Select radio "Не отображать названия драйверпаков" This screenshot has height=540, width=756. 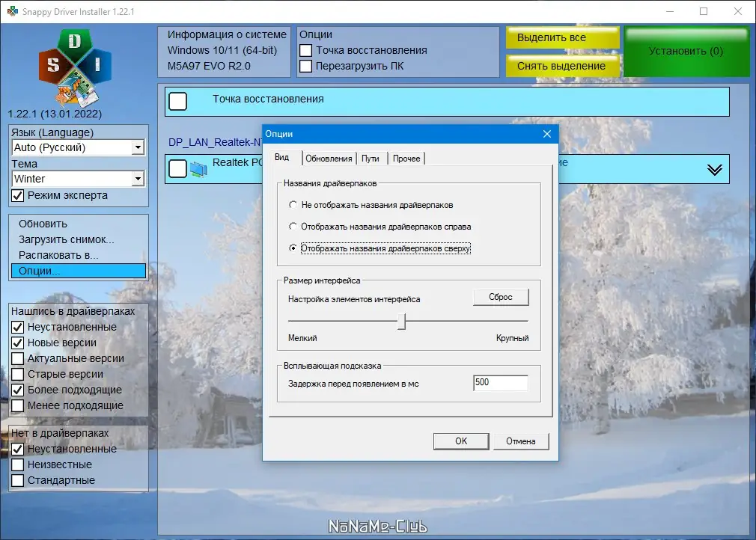pos(293,206)
